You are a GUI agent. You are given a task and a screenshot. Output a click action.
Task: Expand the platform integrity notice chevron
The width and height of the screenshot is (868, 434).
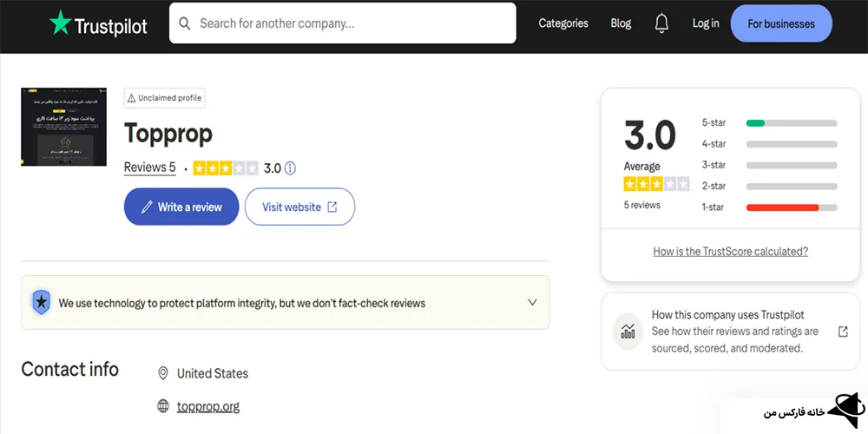pos(532,303)
